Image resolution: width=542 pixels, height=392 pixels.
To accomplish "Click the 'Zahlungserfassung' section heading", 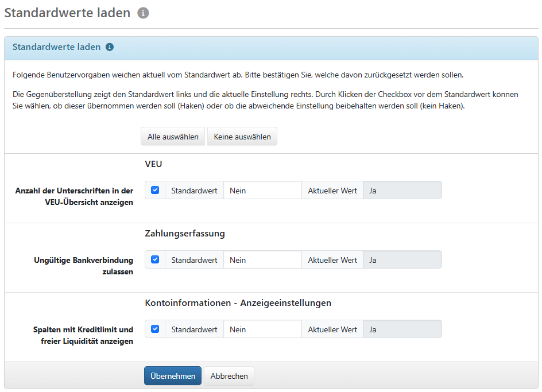I will click(185, 234).
